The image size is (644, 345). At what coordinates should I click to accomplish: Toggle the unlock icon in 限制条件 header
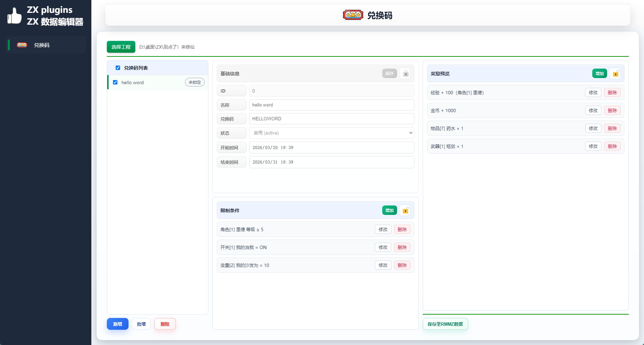405,210
